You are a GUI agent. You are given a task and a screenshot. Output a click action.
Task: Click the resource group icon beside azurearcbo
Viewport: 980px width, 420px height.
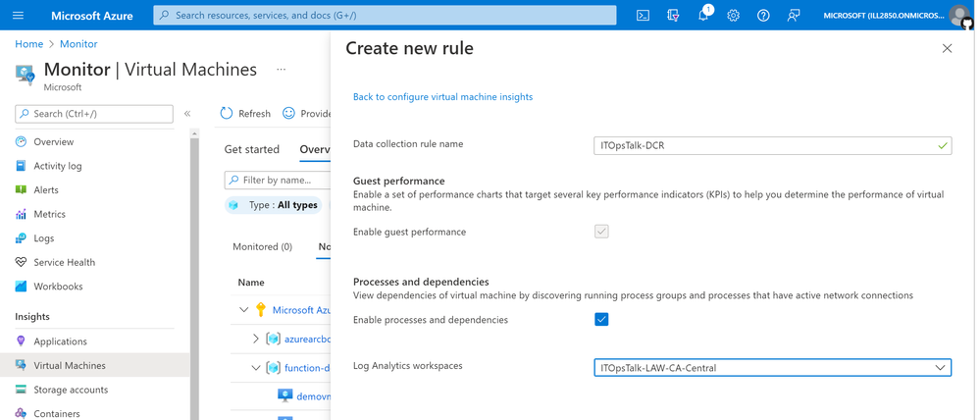273,339
